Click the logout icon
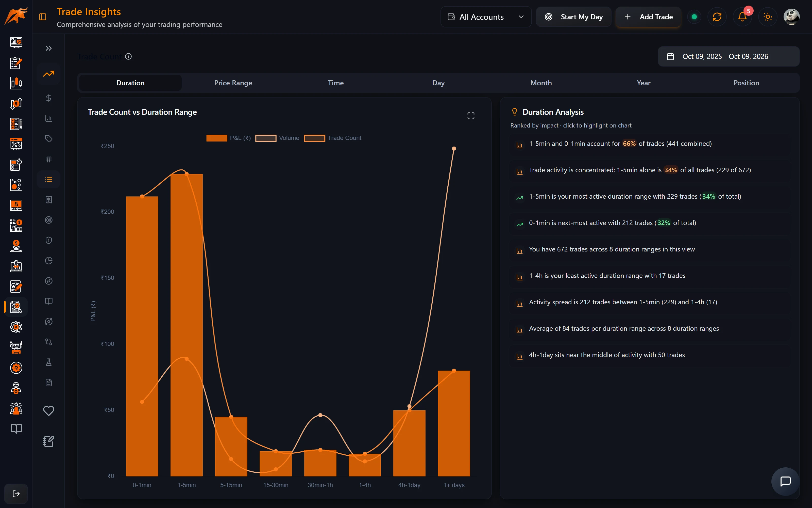Image resolution: width=812 pixels, height=508 pixels. 16,494
